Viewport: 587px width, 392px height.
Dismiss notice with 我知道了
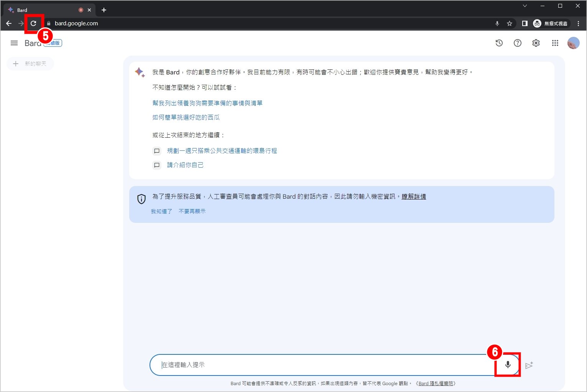(161, 211)
